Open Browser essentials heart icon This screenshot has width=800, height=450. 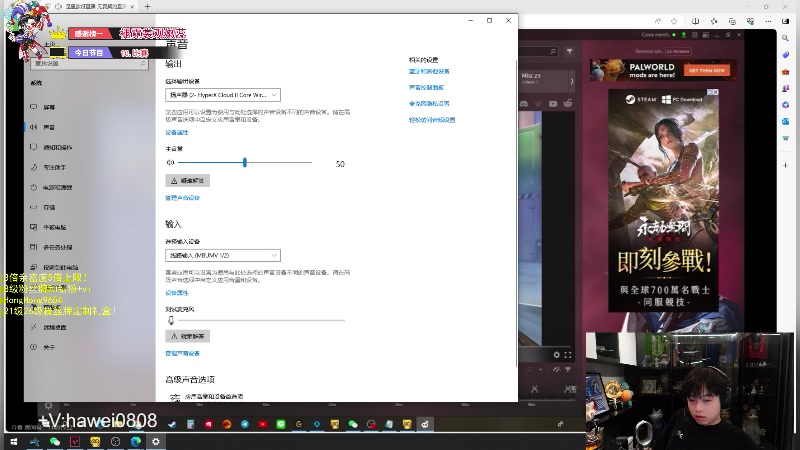750,21
